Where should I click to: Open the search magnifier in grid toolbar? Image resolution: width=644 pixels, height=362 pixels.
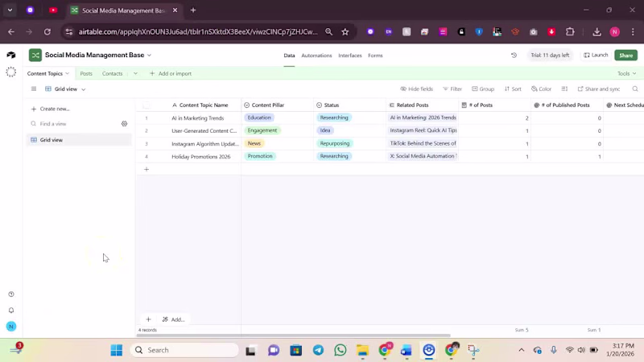click(x=635, y=88)
